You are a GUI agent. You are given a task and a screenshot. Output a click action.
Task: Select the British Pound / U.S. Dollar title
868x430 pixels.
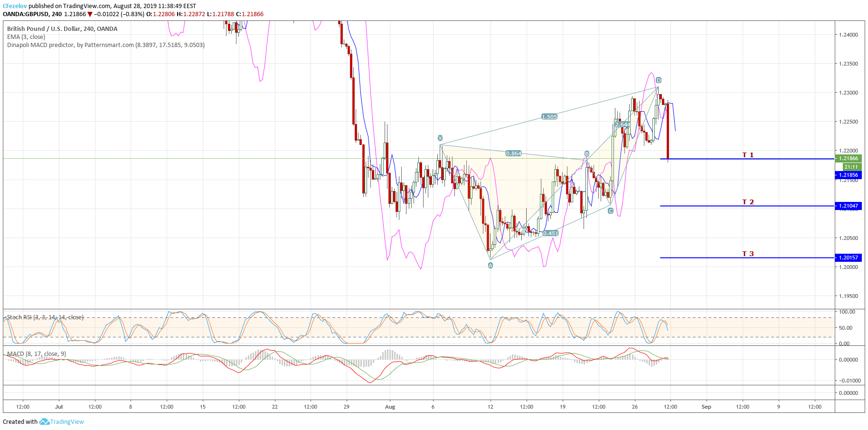click(x=62, y=29)
